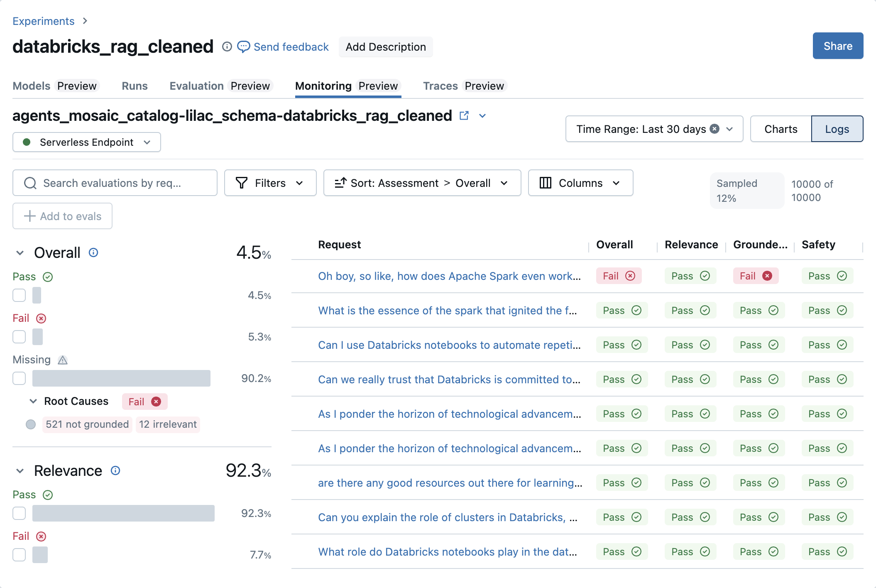Focus the Search evaluations input field
Screen dimensions: 876x588
tap(115, 183)
